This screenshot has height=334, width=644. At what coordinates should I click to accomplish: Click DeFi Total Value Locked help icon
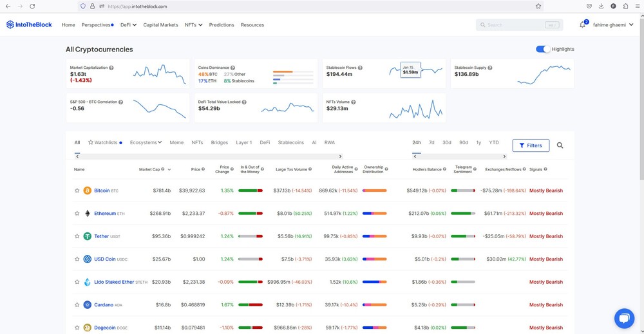244,102
